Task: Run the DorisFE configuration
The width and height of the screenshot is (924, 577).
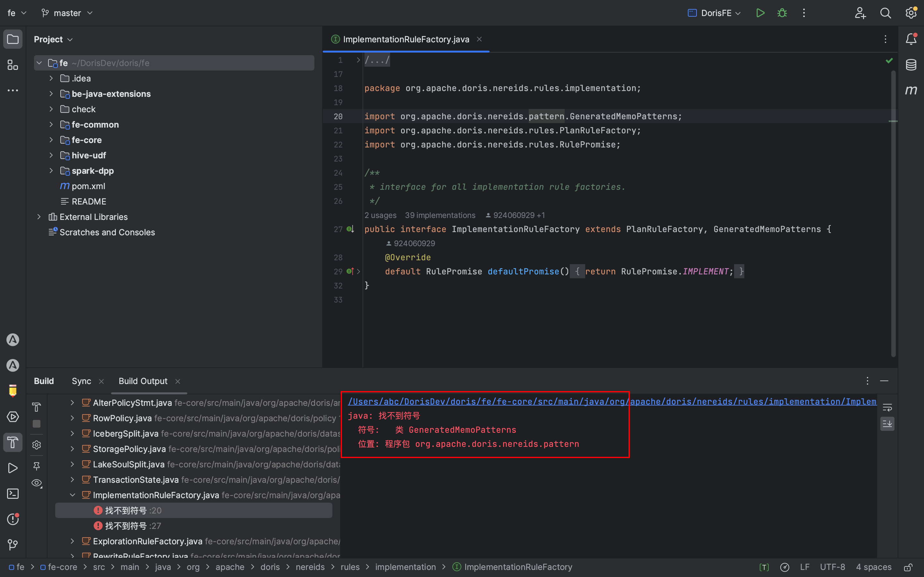Action: (x=760, y=13)
